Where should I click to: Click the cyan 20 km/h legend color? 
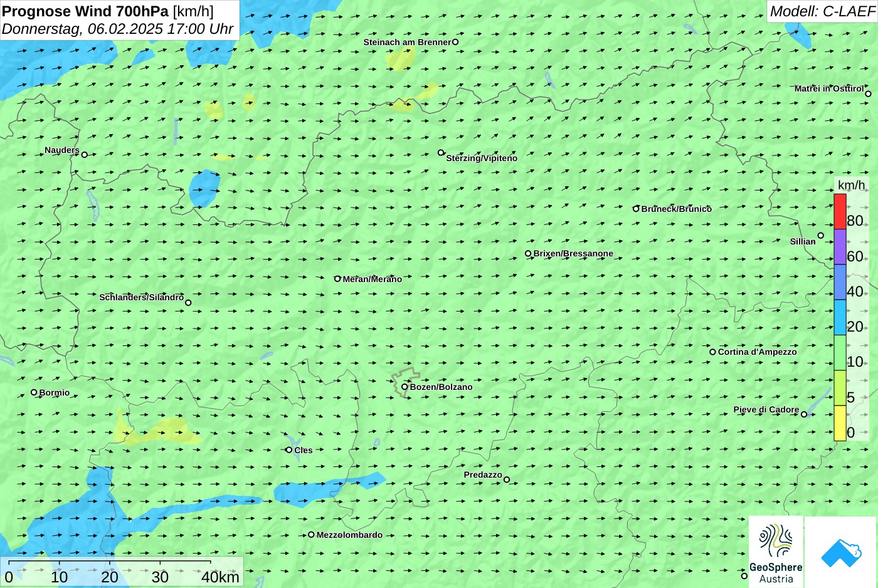click(840, 317)
